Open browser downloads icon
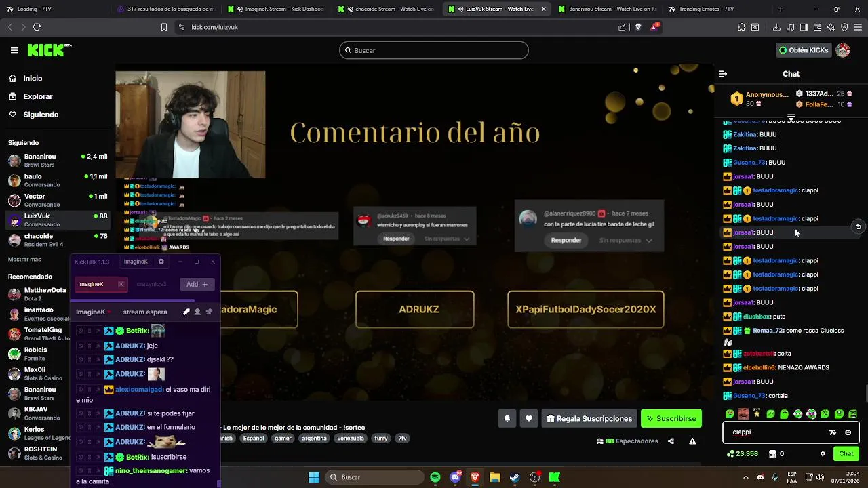868x488 pixels. (776, 27)
